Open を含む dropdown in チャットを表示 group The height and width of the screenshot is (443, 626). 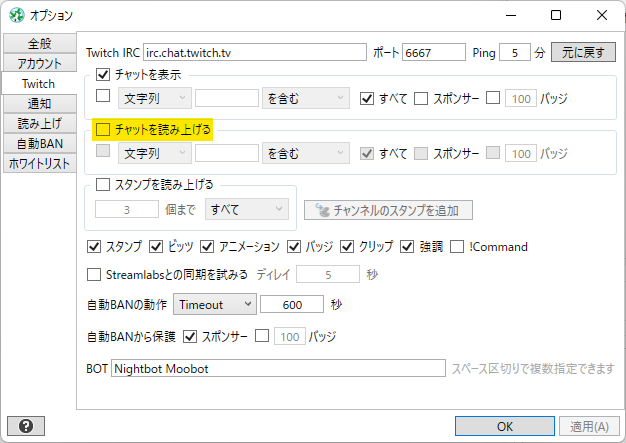(x=306, y=98)
